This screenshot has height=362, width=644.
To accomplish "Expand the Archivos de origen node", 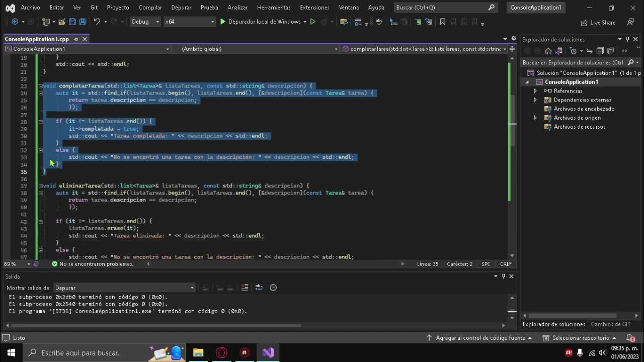I will (535, 118).
